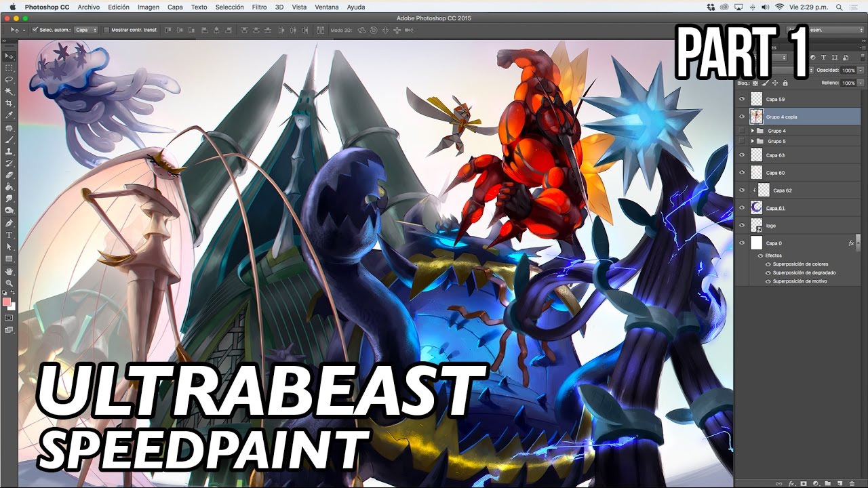Open background color white swatch

click(13, 306)
